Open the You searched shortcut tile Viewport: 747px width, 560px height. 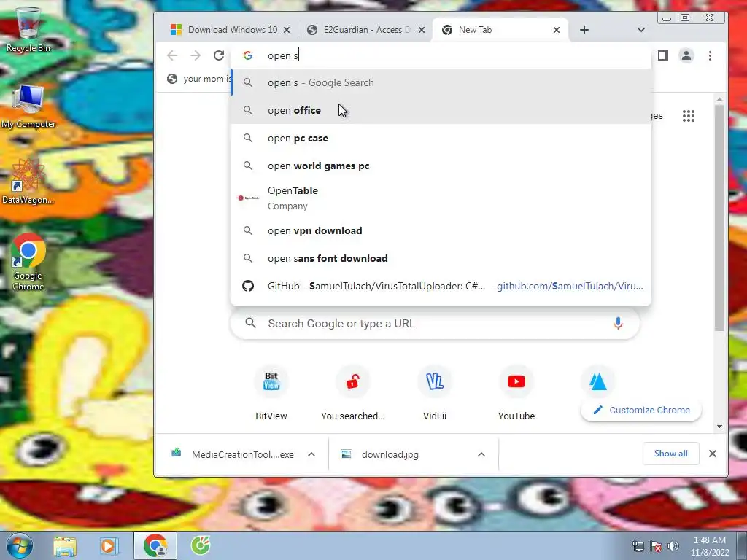pos(352,393)
